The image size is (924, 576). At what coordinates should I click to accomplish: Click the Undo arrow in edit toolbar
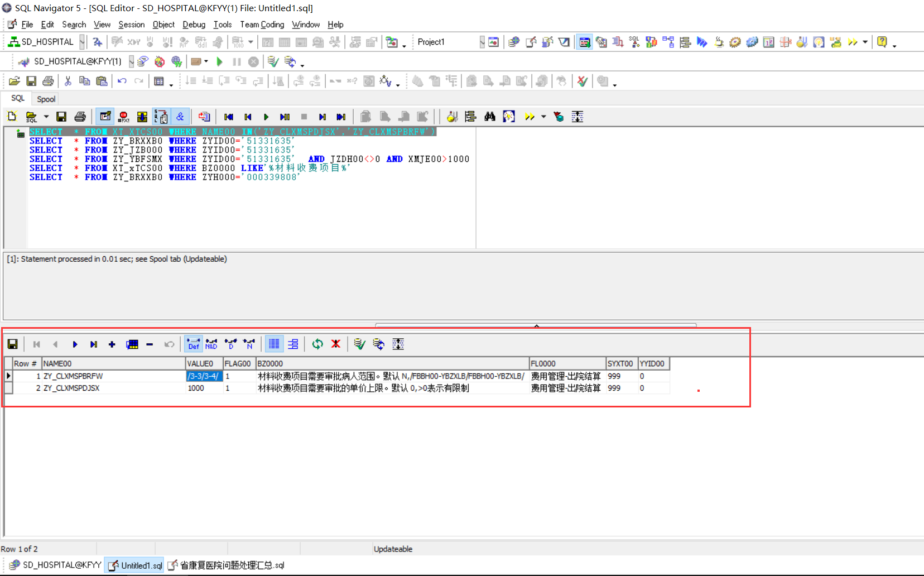coord(122,81)
